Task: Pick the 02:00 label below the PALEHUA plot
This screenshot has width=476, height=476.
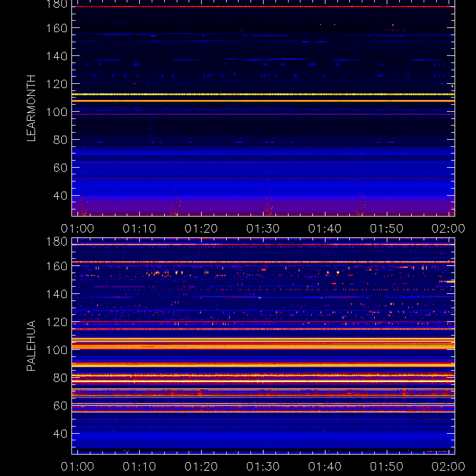Action: (x=449, y=466)
